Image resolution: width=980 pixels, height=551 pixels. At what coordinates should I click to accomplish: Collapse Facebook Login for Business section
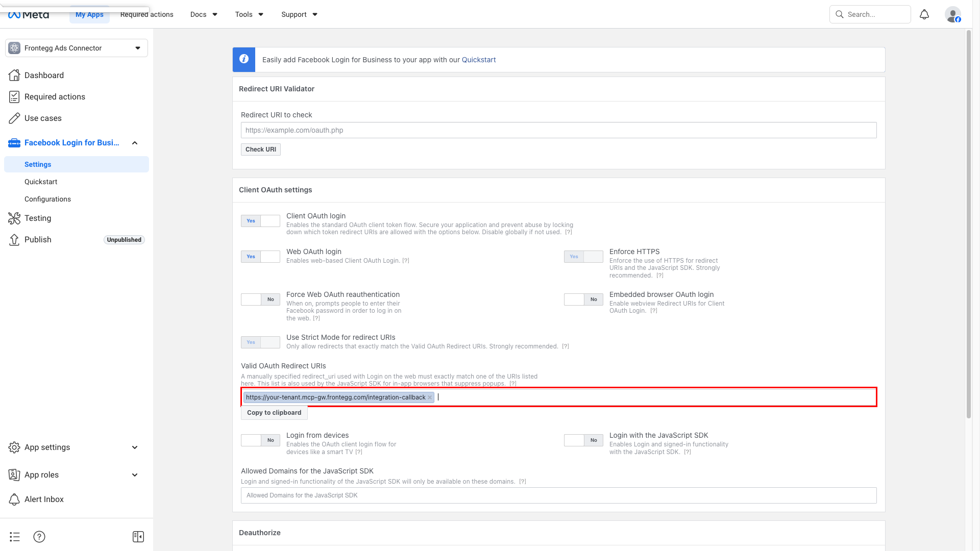pos(135,143)
